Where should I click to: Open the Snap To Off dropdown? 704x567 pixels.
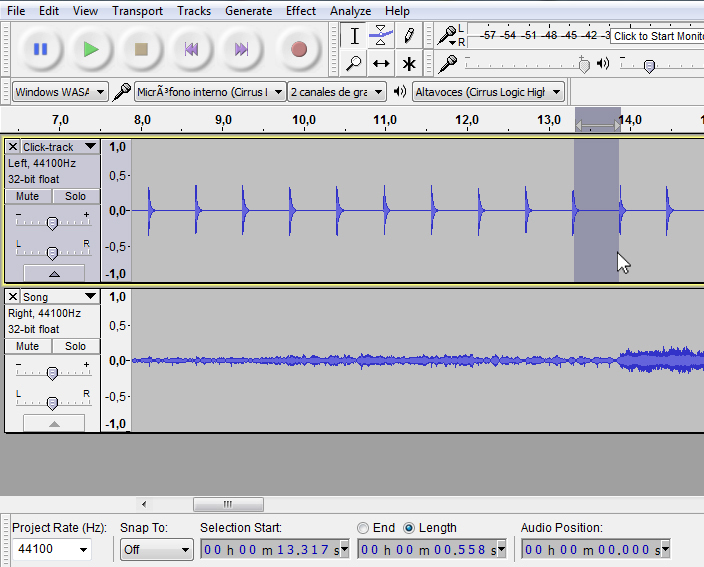156,549
